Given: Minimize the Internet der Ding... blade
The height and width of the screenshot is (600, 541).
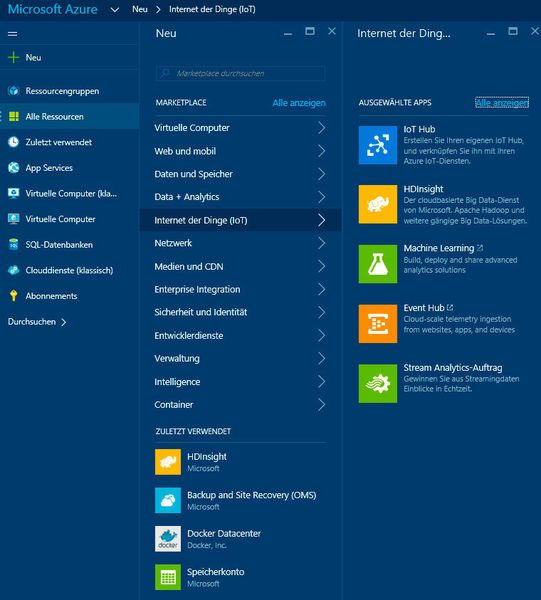Looking at the screenshot, I should [x=490, y=34].
